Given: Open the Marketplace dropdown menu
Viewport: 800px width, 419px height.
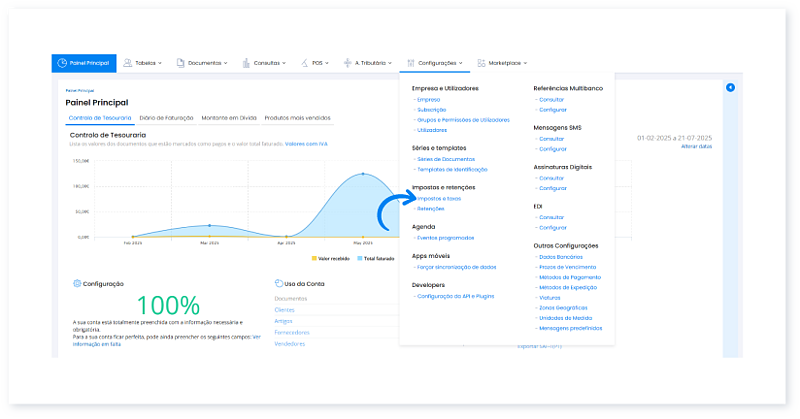Looking at the screenshot, I should tap(507, 63).
